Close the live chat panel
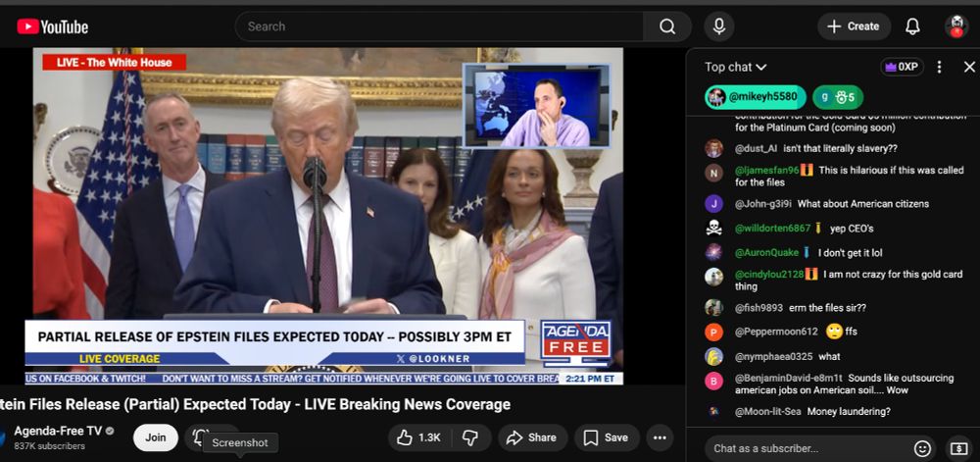This screenshot has width=980, height=462. pyautogui.click(x=969, y=67)
